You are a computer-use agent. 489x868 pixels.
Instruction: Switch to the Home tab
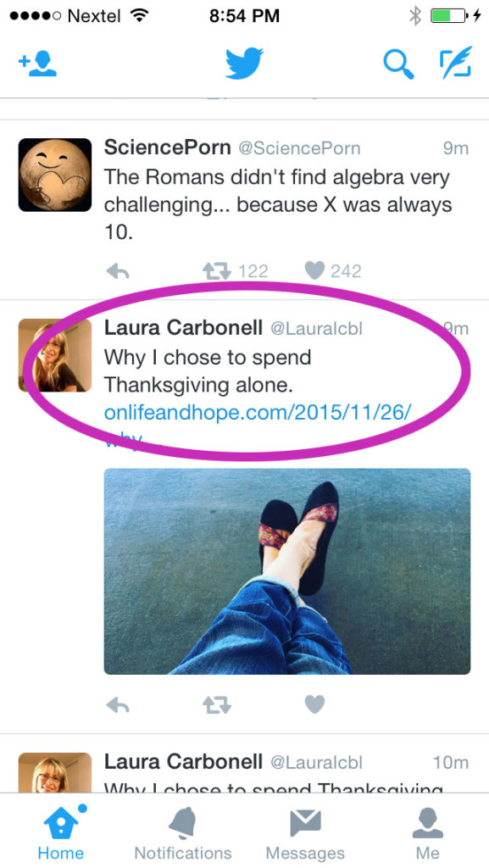point(61,832)
